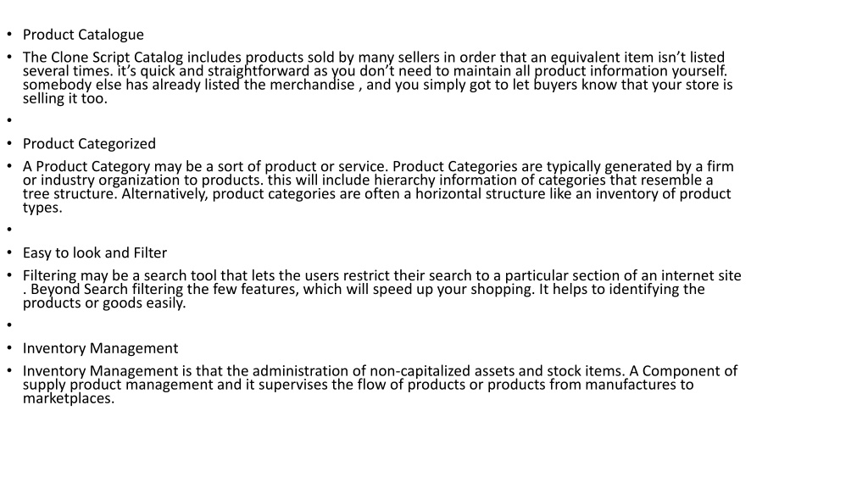The image size is (868, 488).
Task: Click the bullet before 'Inventory Management' heading
Action: coord(9,348)
